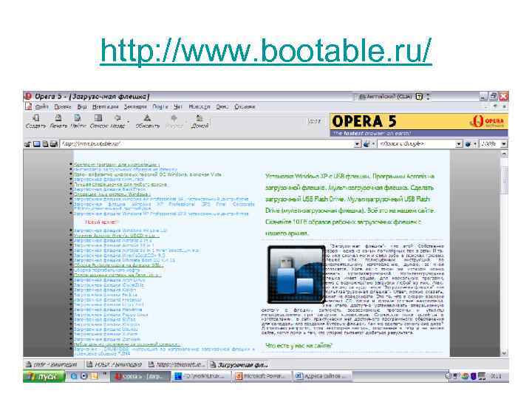Click the vertical scrollbar thumb
The height and width of the screenshot is (399, 532).
click(504, 180)
